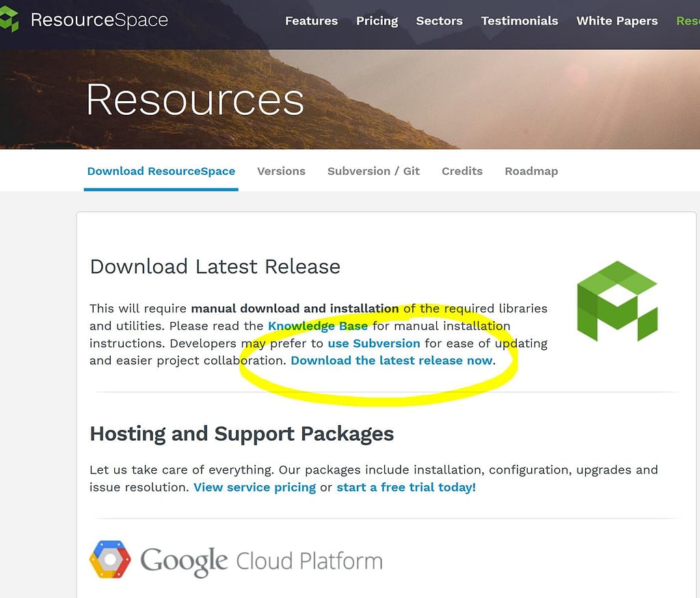
Task: Switch to the Versions tab
Action: tap(281, 172)
